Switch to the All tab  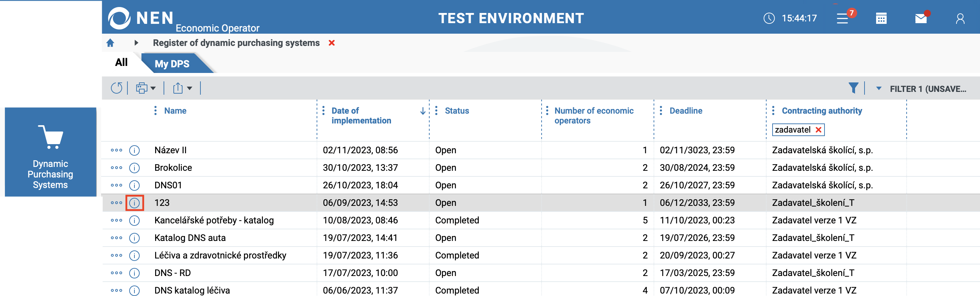point(121,62)
